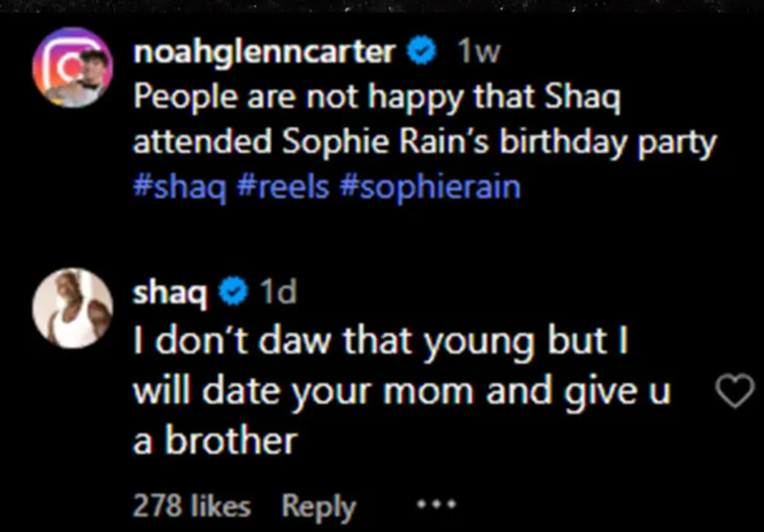Click the 1d timestamp on shaq's comment
764x532 pixels.
(278, 291)
